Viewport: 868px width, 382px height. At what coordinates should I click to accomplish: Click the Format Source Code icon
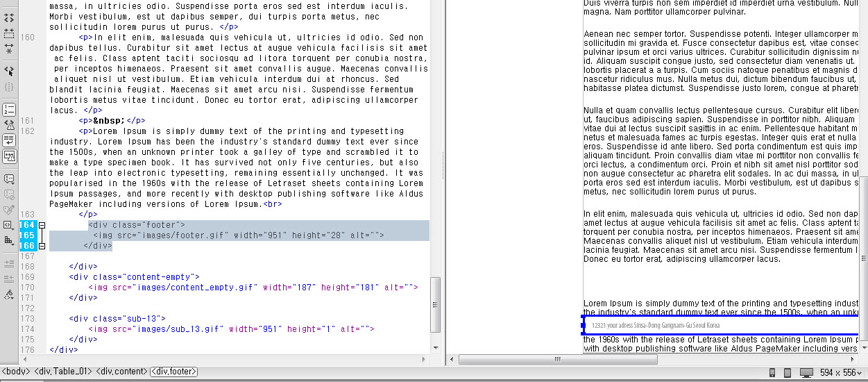pos(9,294)
